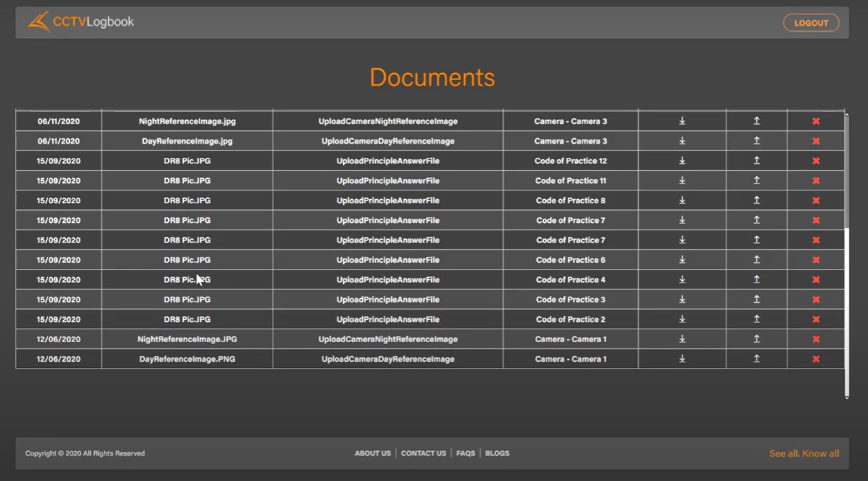Download the Code of Practice 12 file
868x481 pixels.
[682, 161]
